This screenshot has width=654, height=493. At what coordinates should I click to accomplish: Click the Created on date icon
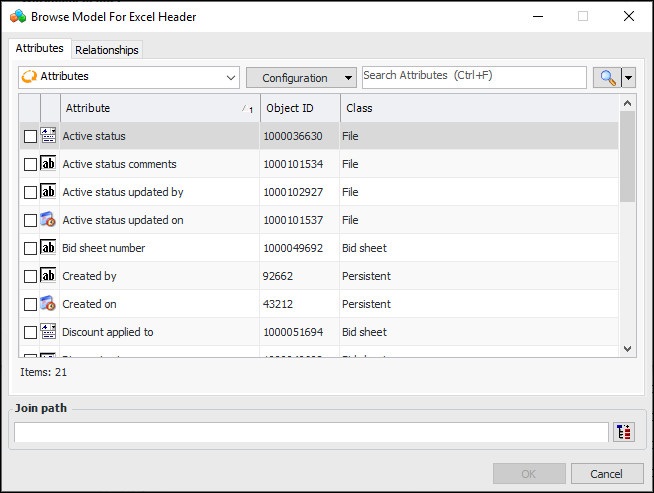(48, 304)
